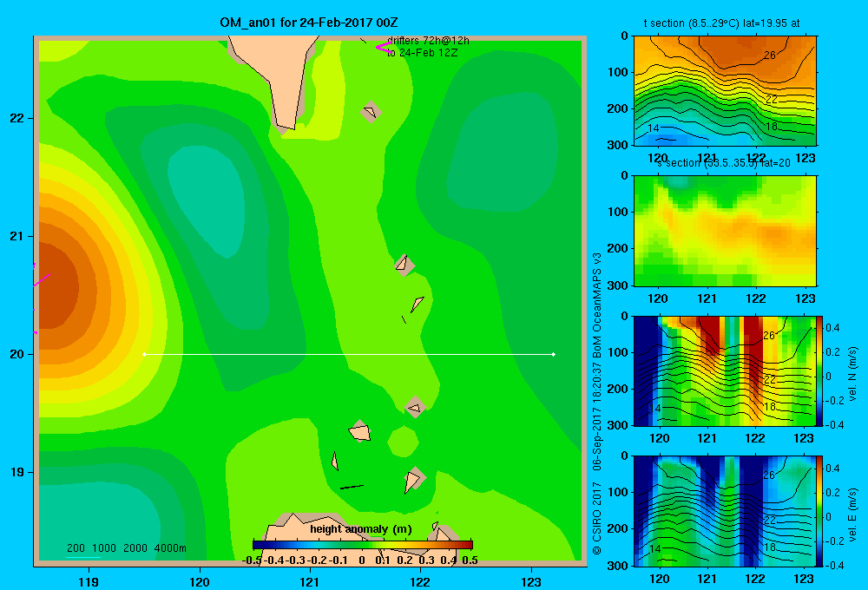This screenshot has height=590, width=868.
Task: Click the "-0.5" label on the height anomaly scale
Action: click(252, 560)
